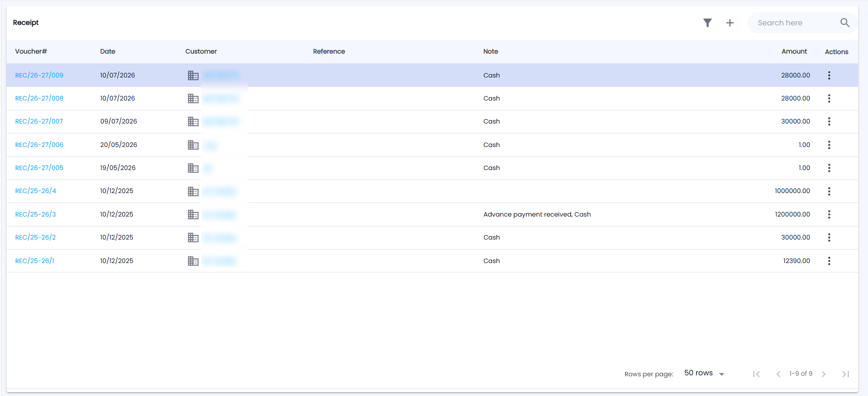Open actions menu for REC/25-26/3

click(x=829, y=214)
